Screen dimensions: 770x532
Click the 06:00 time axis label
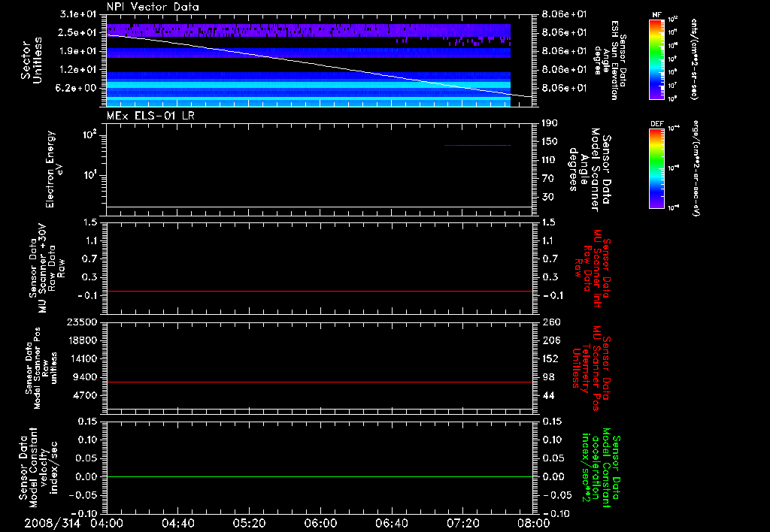pos(320,521)
